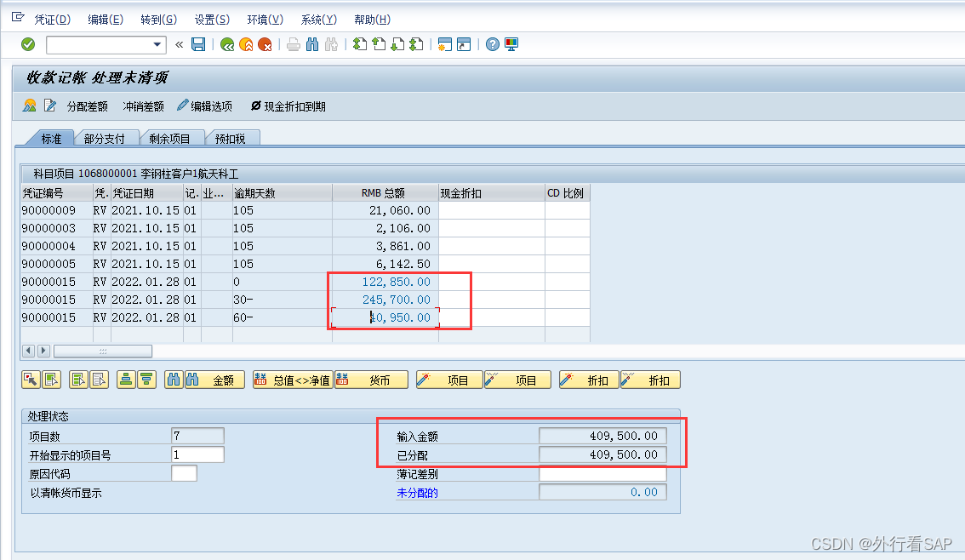
Task: Click 编辑选项 with pencil icon
Action: pyautogui.click(x=205, y=106)
